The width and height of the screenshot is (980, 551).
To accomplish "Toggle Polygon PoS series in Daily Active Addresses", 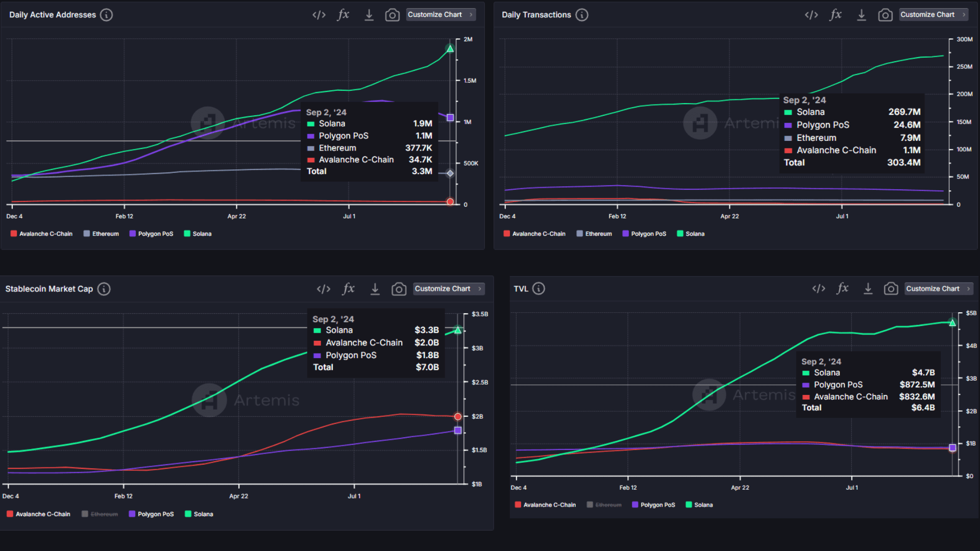I will click(151, 234).
